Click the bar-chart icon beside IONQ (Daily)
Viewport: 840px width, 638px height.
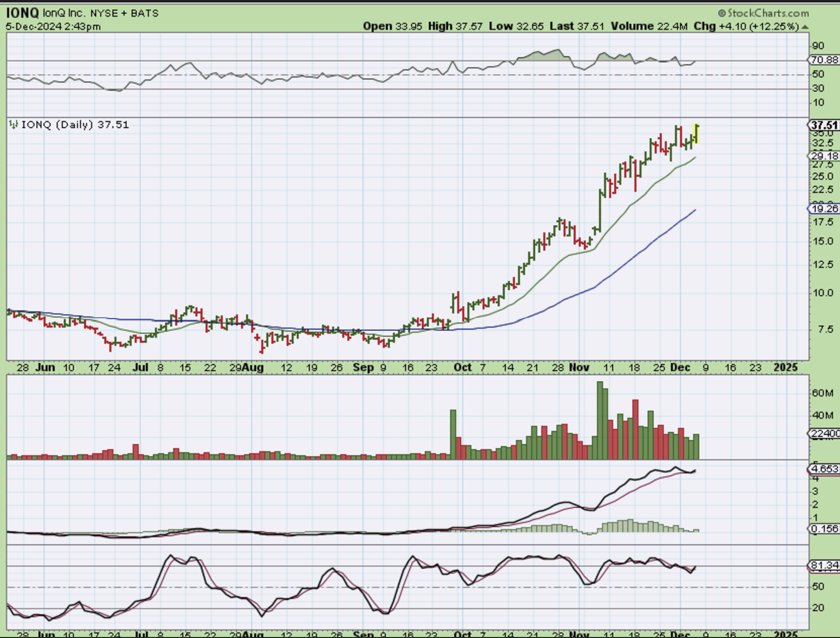(x=14, y=125)
